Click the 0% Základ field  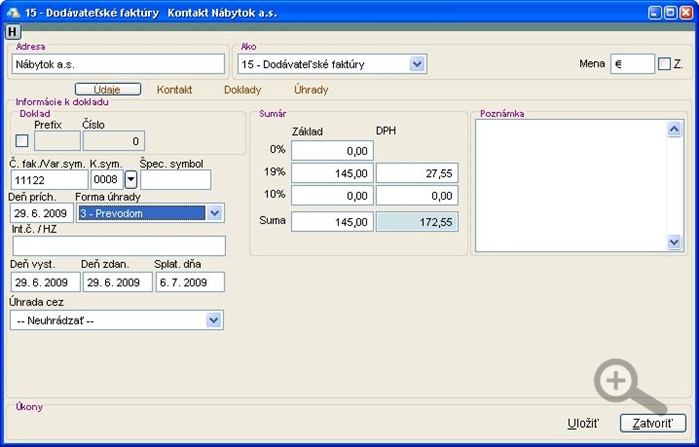point(332,151)
